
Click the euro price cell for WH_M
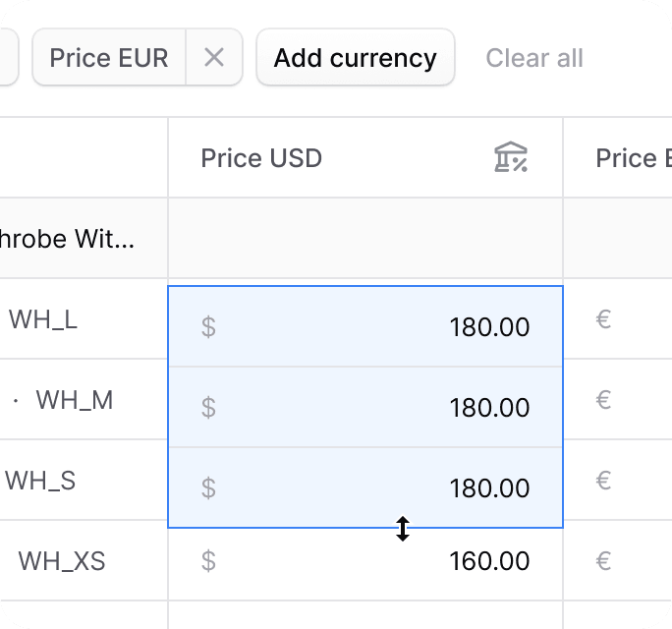[x=619, y=400]
